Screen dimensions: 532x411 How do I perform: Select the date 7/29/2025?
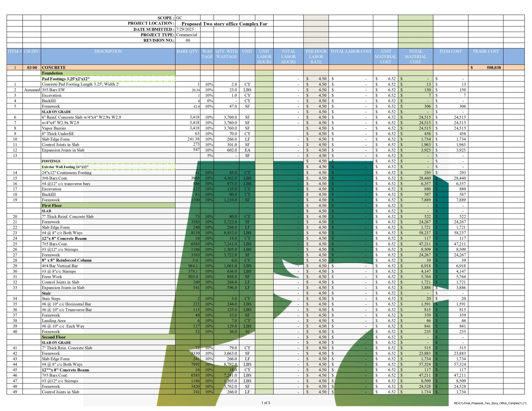point(185,29)
